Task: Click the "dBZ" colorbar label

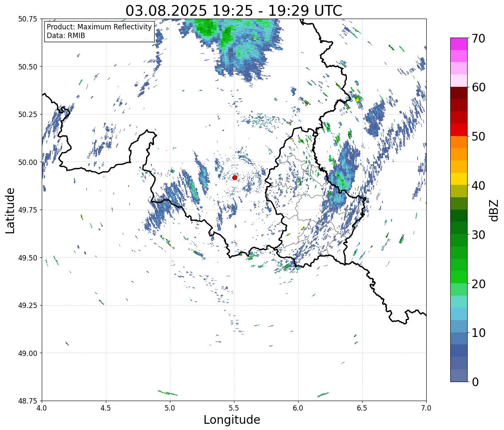Action: pos(493,210)
